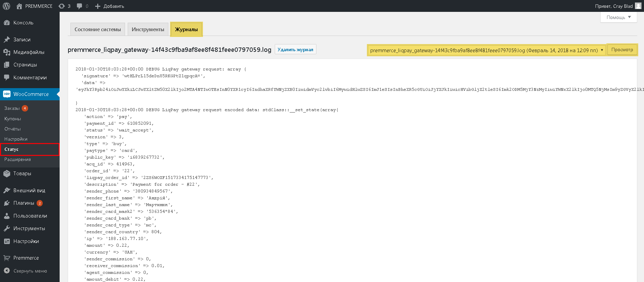Screen dimensions: 644x282
Task: Click the 'ip' => '188.163.77.10' line
Action: tap(116, 239)
